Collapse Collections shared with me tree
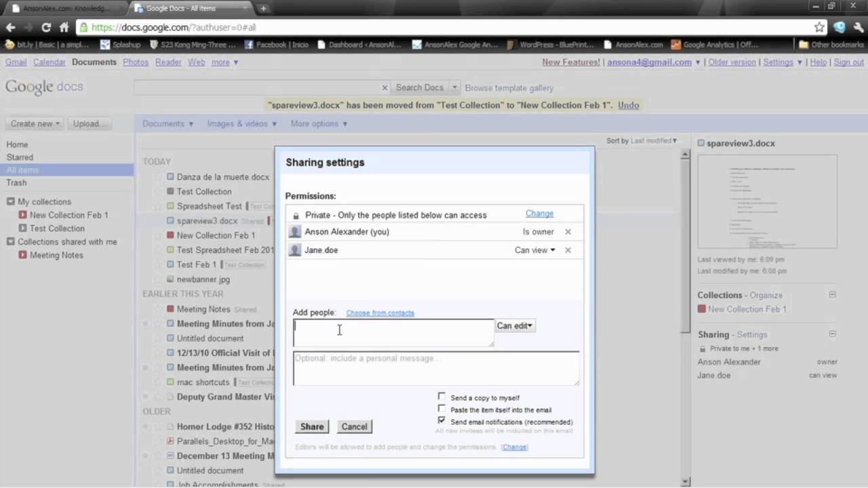This screenshot has width=868, height=488. [x=11, y=242]
